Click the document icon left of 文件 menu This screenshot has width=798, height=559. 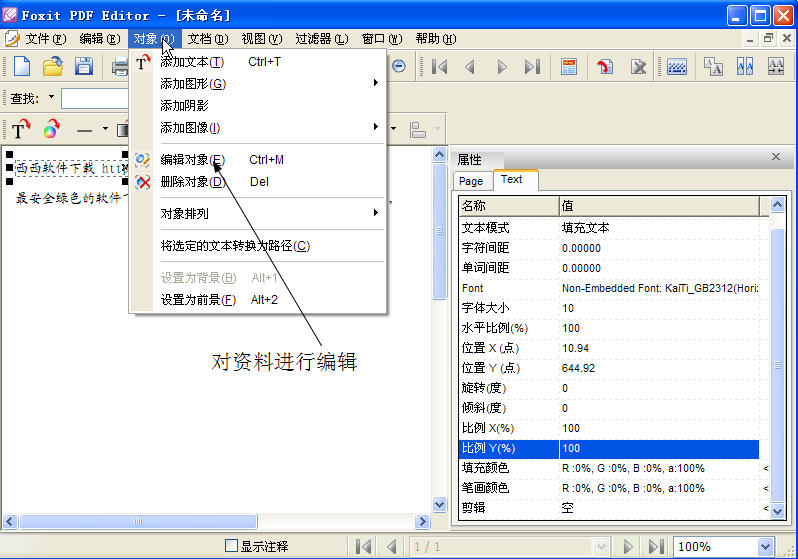click(x=12, y=39)
